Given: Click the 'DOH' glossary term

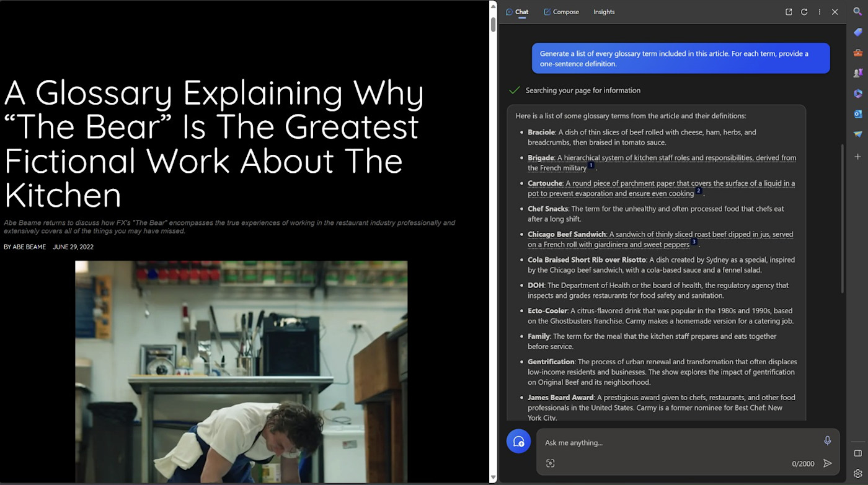Looking at the screenshot, I should pos(536,285).
